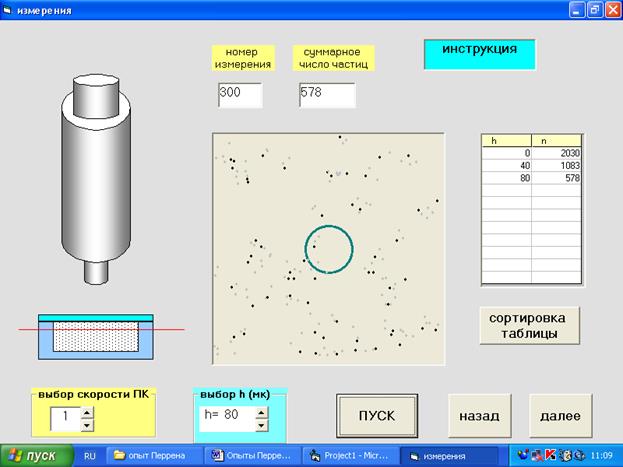Select the n column header in table
The height and width of the screenshot is (467, 623).
(556, 141)
